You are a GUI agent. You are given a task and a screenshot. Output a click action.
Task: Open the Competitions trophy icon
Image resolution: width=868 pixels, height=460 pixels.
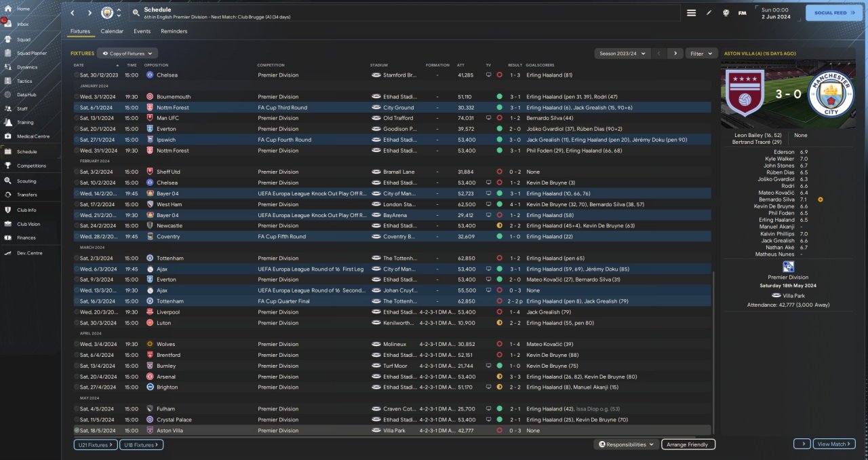[7, 166]
